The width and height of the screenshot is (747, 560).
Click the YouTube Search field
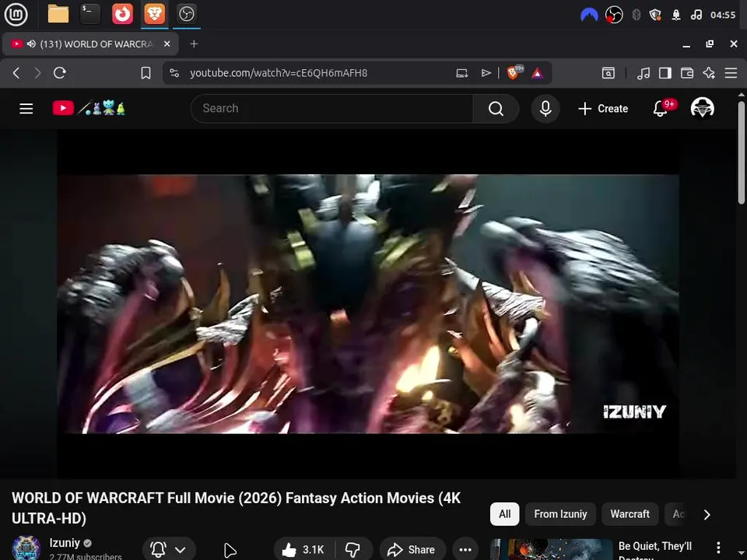click(x=331, y=109)
